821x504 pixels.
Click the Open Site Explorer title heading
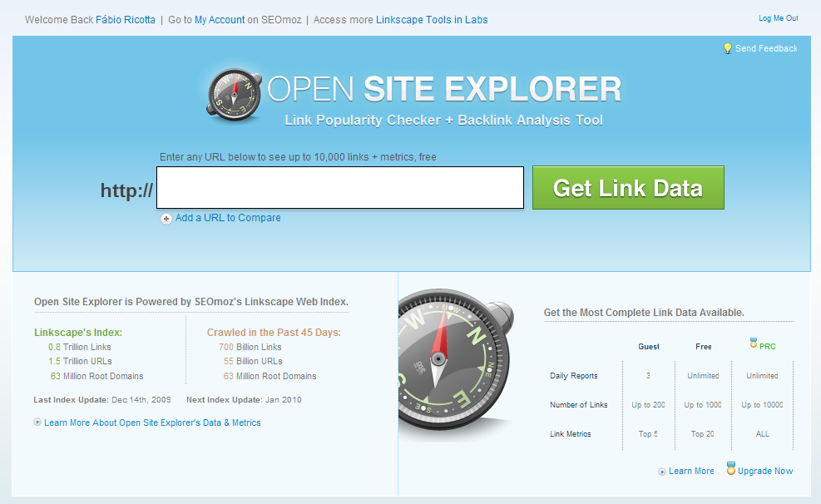tap(444, 89)
